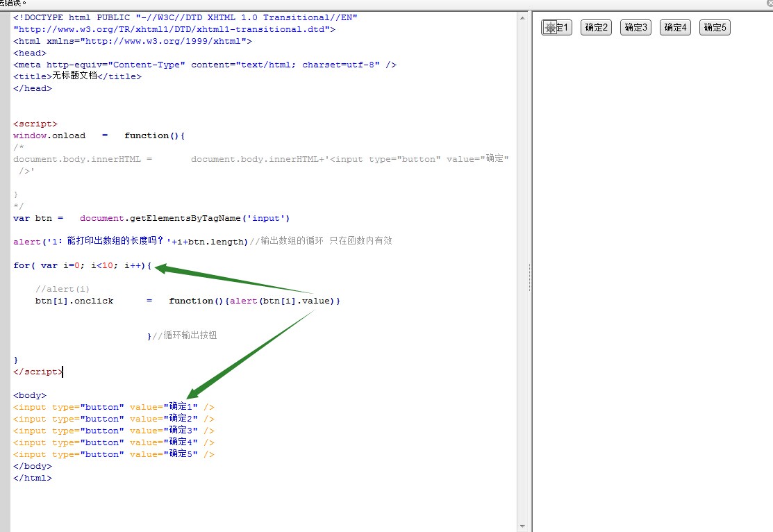773x532 pixels.
Task: Click the for loop var i=0 line
Action: (x=83, y=265)
